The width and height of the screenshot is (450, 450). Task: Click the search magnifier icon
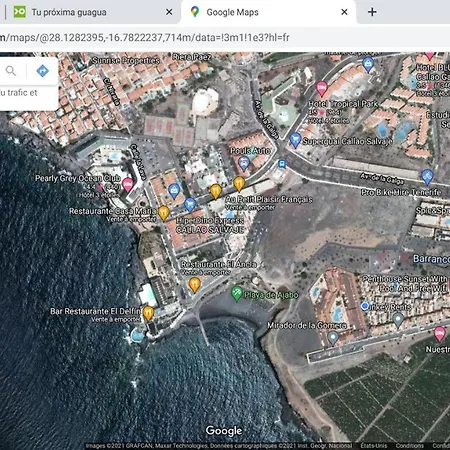click(x=11, y=71)
